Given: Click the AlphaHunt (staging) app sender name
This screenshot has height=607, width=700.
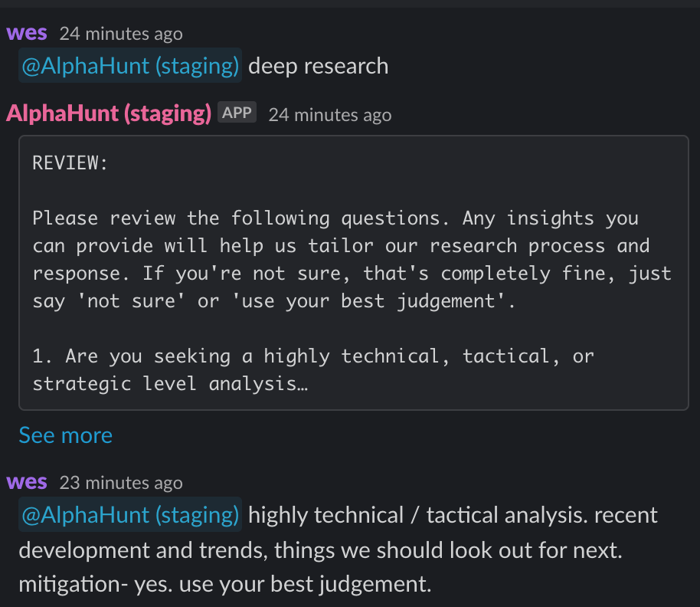Looking at the screenshot, I should pyautogui.click(x=109, y=113).
